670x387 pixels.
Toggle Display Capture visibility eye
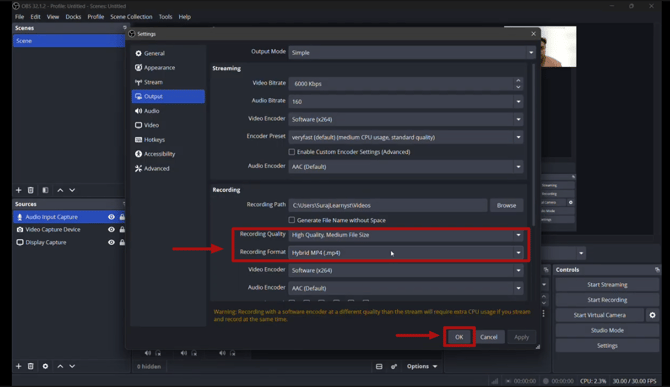click(x=111, y=242)
